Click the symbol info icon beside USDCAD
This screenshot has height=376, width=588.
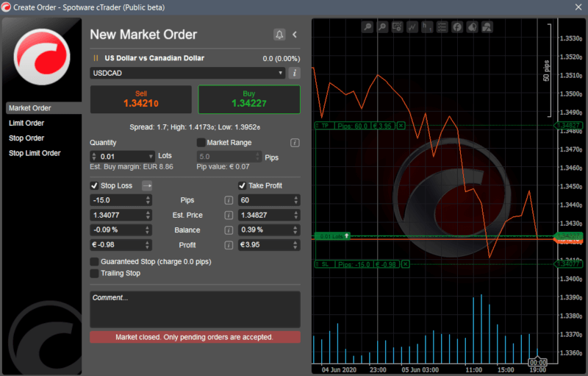point(294,73)
